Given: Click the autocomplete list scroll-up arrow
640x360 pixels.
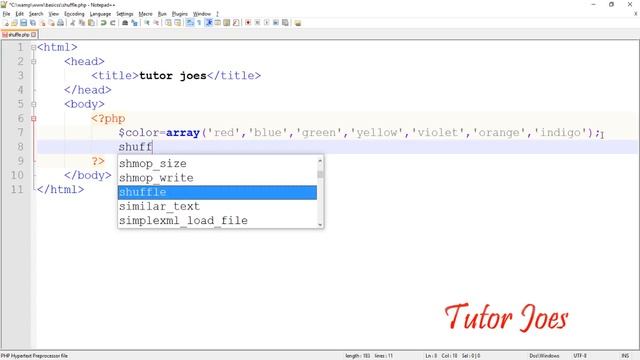Looking at the screenshot, I should click(320, 160).
